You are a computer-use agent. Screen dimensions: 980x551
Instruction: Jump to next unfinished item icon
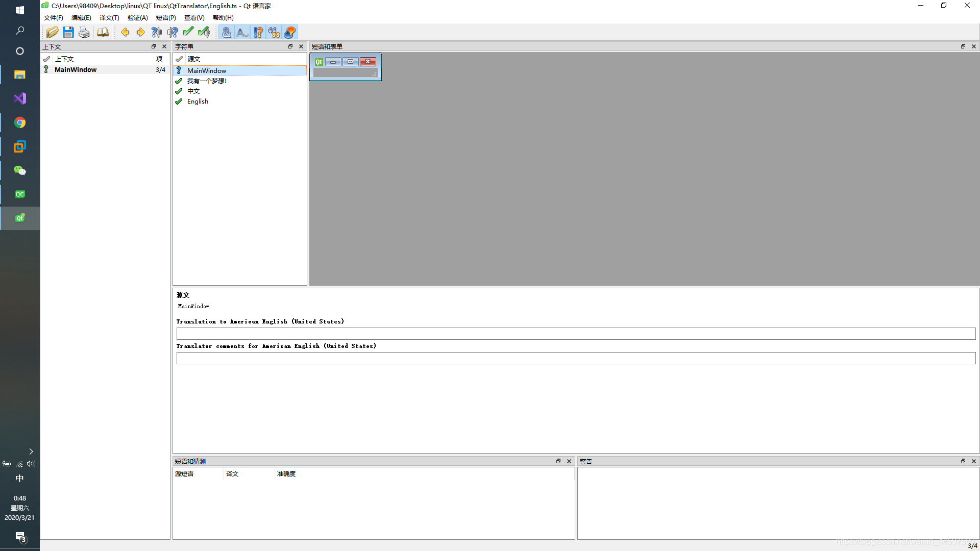173,32
